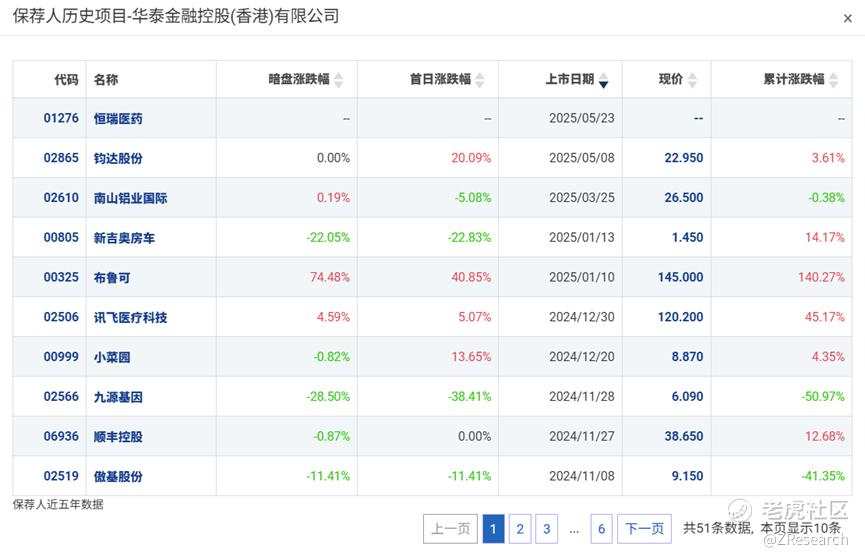Select grey-market change 4.59%
Screen dimensions: 865x560
coord(333,317)
